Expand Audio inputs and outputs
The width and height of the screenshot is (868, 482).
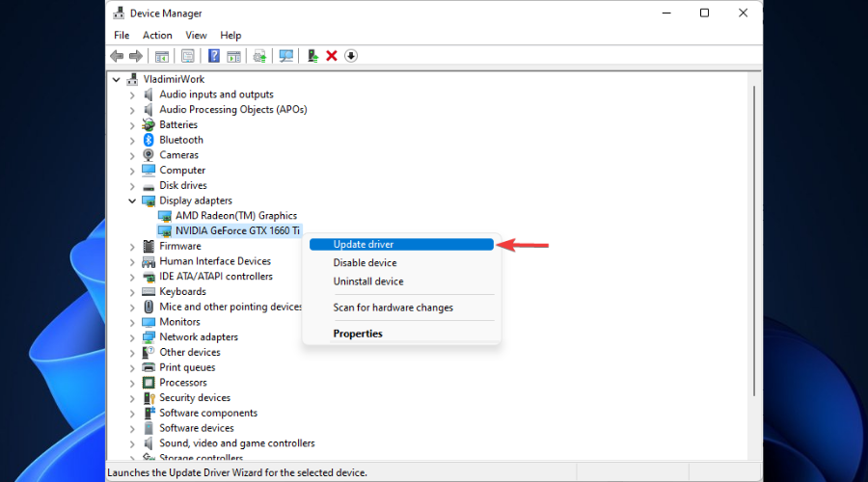(132, 95)
